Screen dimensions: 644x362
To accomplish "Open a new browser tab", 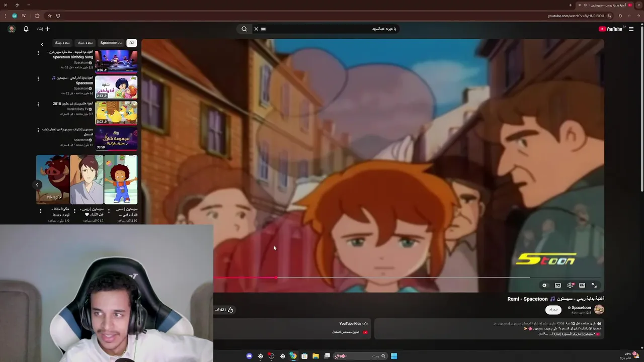I will tap(570, 5).
